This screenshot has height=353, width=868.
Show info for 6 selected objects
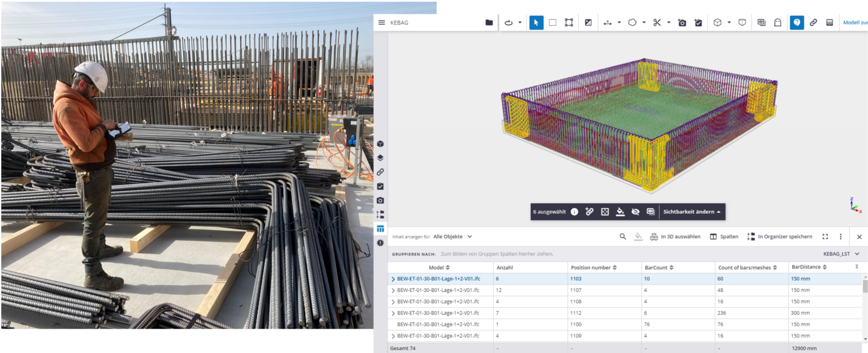[574, 212]
